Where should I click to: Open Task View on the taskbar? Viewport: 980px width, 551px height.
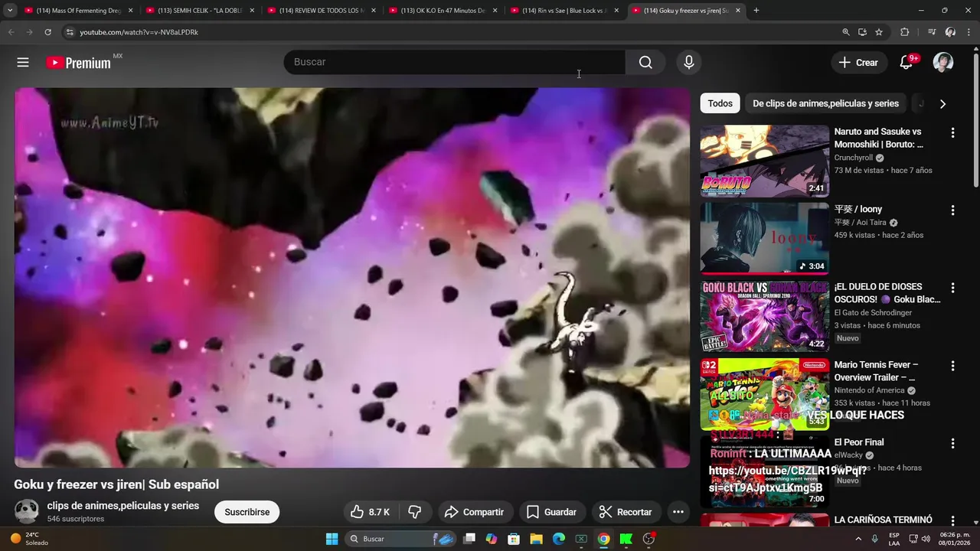[469, 539]
